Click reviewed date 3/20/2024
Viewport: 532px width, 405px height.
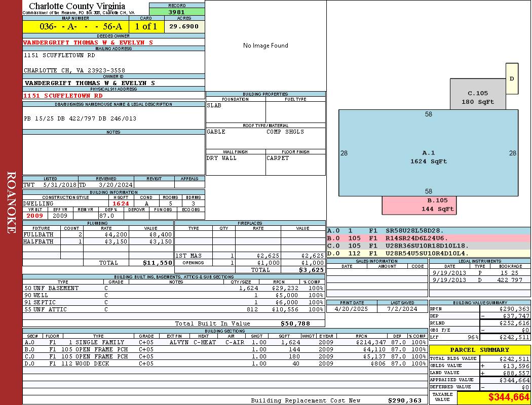click(x=116, y=185)
